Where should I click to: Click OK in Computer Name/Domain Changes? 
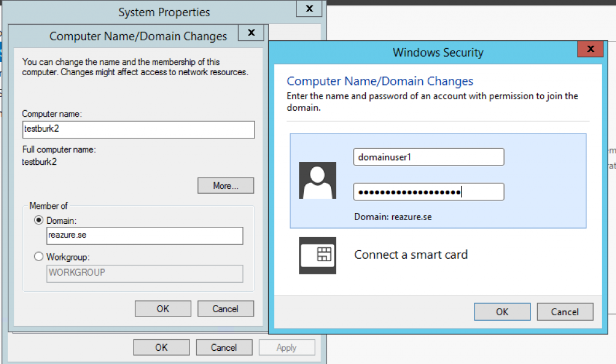162,309
